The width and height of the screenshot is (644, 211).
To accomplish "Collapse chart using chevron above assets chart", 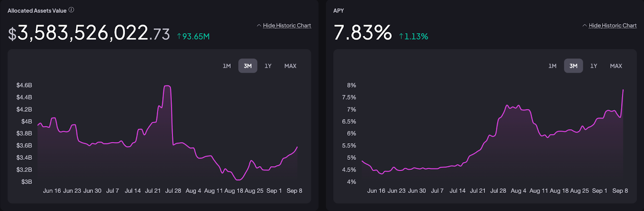I will pyautogui.click(x=259, y=25).
